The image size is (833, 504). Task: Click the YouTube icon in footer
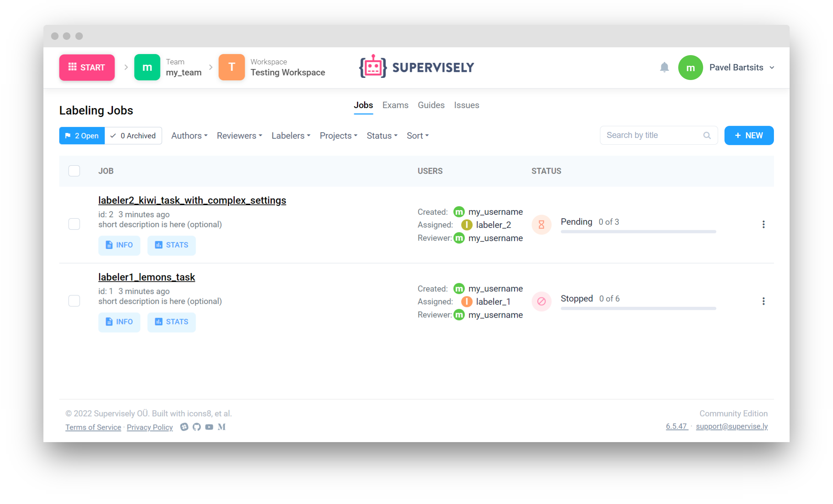[x=209, y=427]
